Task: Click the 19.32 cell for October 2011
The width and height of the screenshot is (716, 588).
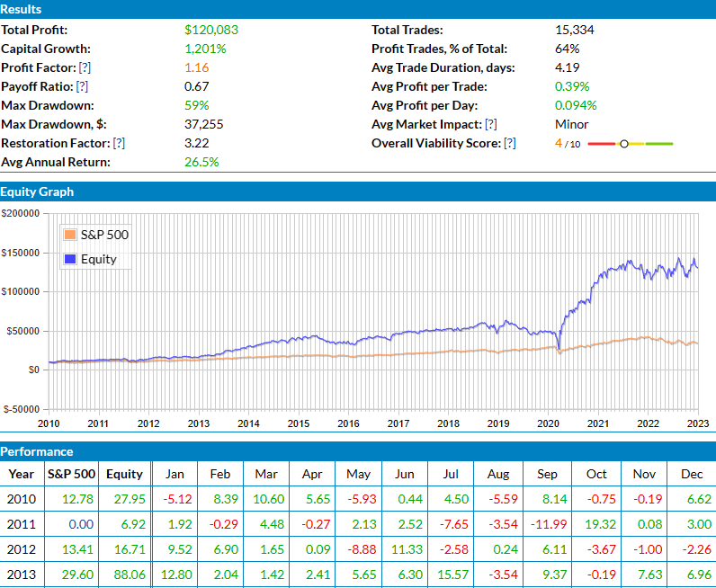Action: [596, 524]
